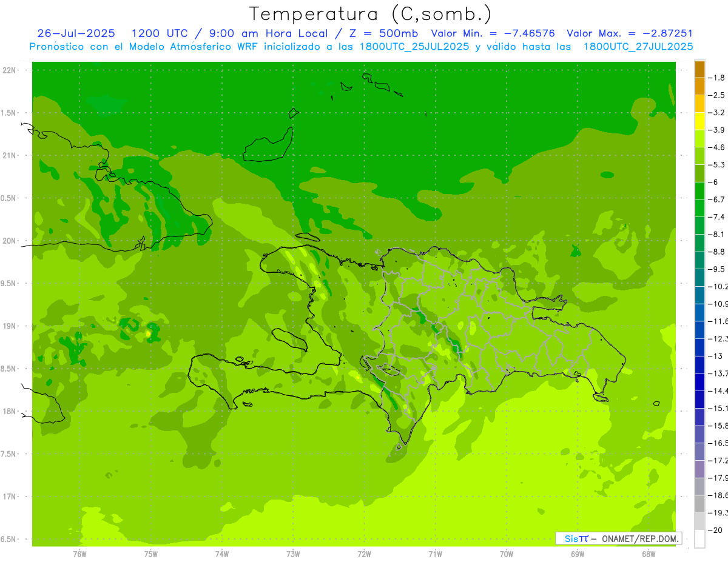This screenshot has width=728, height=562.
Task: Click the '-6.7' legend value
Action: tap(718, 199)
